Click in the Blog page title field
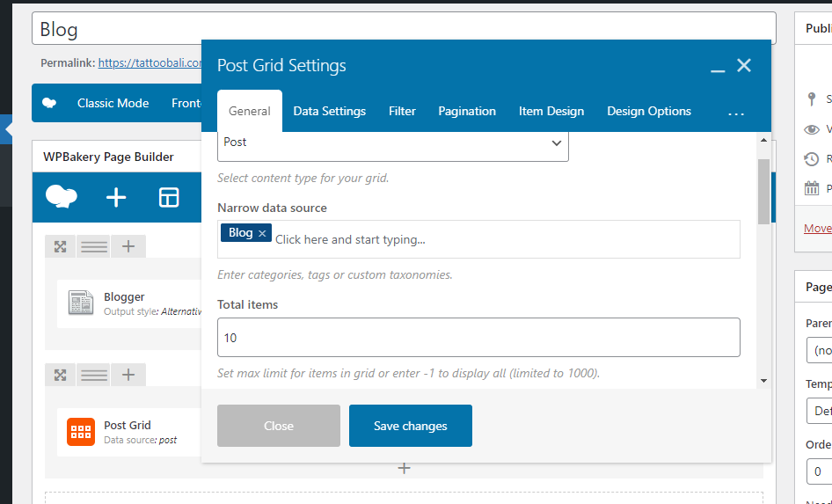The width and height of the screenshot is (832, 504). coord(404,29)
